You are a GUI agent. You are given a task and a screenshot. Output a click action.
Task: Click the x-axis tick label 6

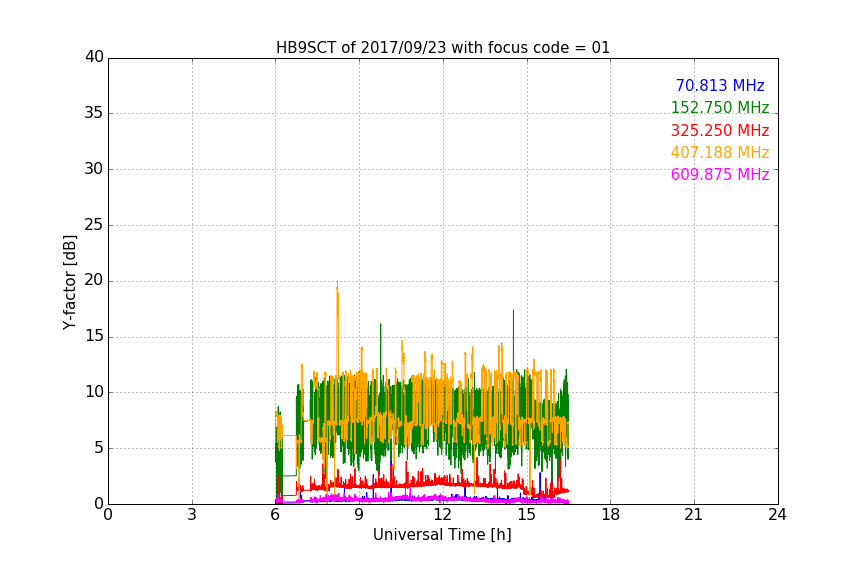(x=276, y=515)
